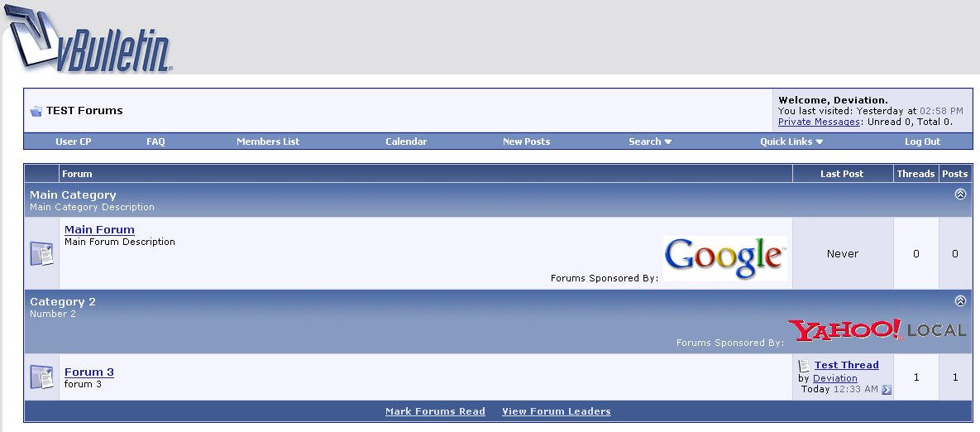Click the 'Today 12:33 AM' timestamp
This screenshot has height=432, width=980.
pos(839,390)
